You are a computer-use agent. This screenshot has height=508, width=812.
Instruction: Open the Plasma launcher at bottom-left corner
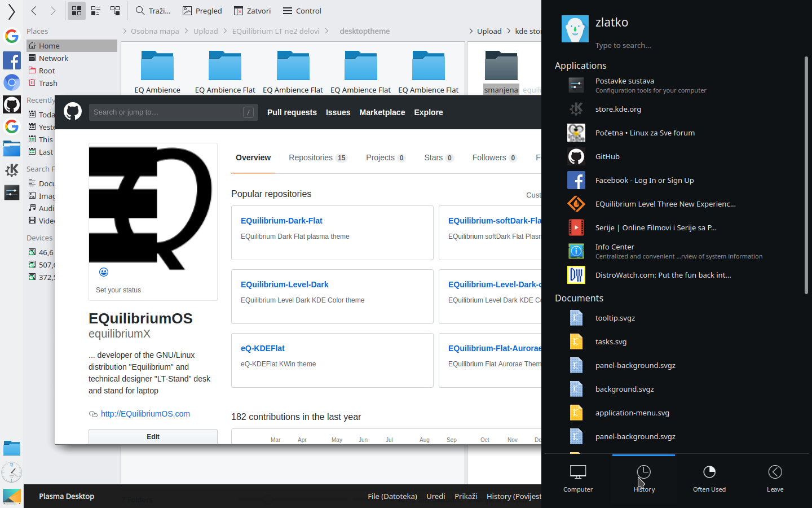pyautogui.click(x=12, y=496)
